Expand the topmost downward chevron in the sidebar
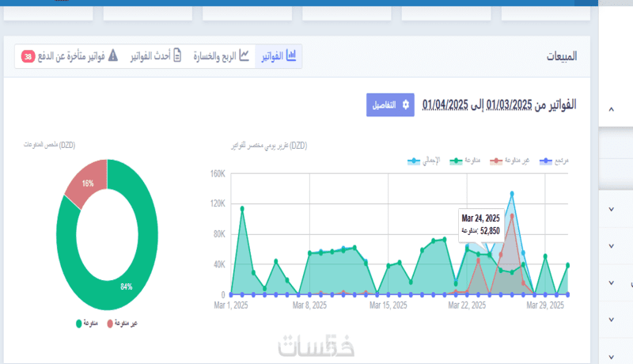Viewport: 633px width, 364px height. 611,209
